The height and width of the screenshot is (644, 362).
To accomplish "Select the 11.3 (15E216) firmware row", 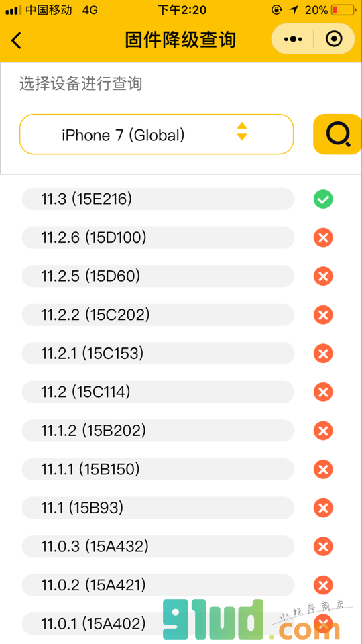I will 158,199.
